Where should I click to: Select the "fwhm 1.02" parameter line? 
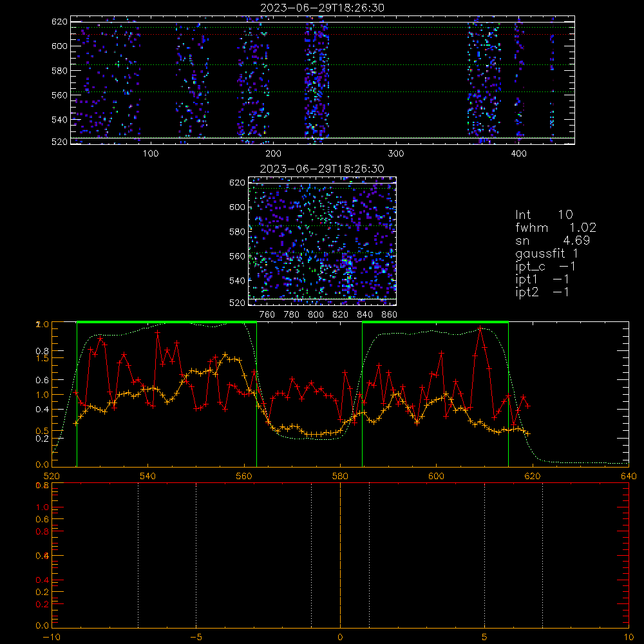[556, 227]
